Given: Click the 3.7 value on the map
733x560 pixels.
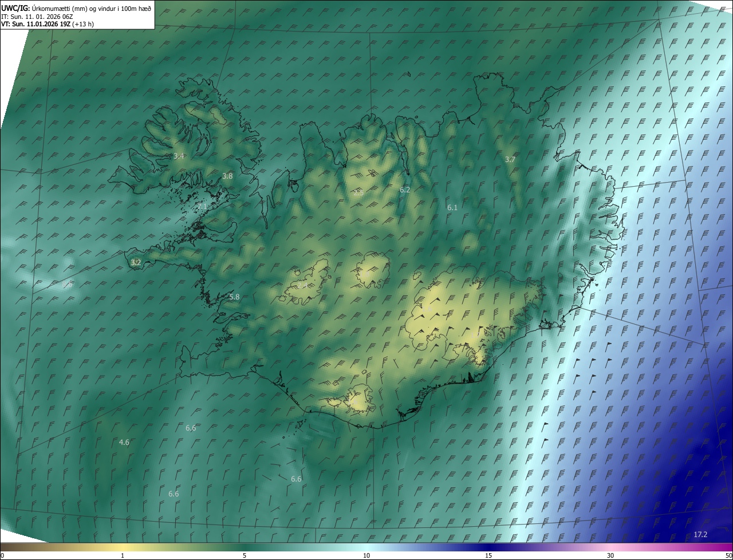Looking at the screenshot, I should (x=510, y=159).
